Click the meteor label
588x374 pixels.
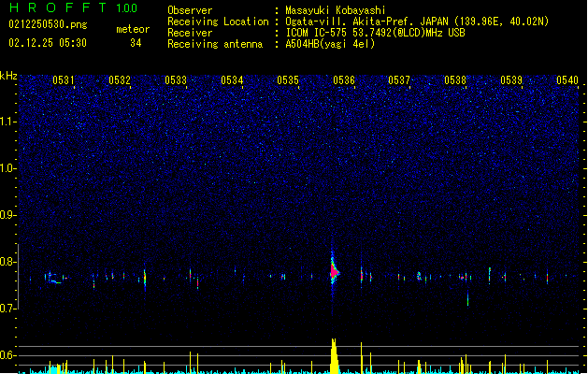[133, 29]
